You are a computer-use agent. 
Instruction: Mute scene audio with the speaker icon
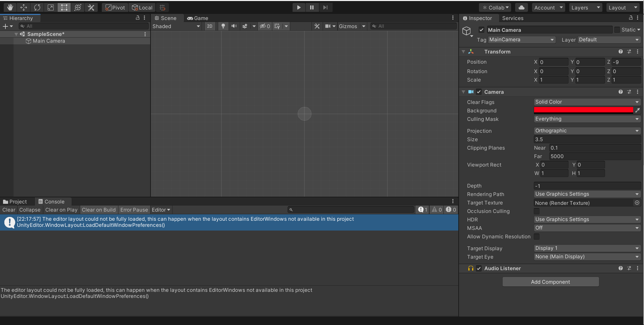[234, 26]
